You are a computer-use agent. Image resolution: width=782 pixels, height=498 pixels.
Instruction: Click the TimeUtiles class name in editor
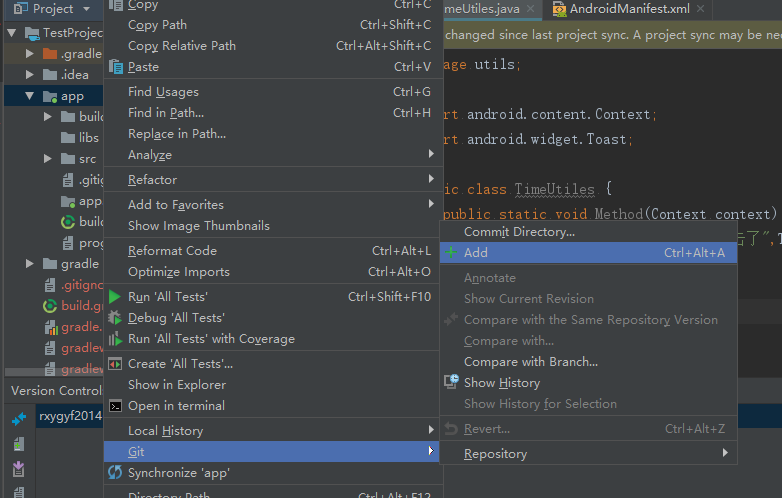click(555, 189)
